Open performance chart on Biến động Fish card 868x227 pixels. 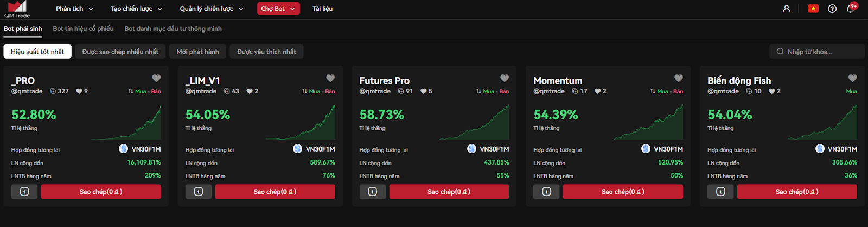pyautogui.click(x=822, y=123)
